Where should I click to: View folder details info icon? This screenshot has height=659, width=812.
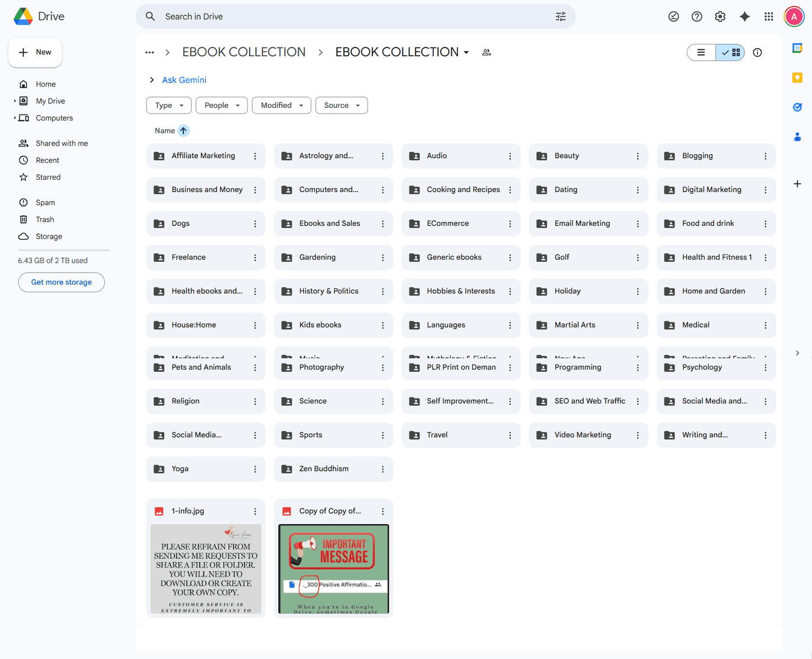click(x=757, y=52)
